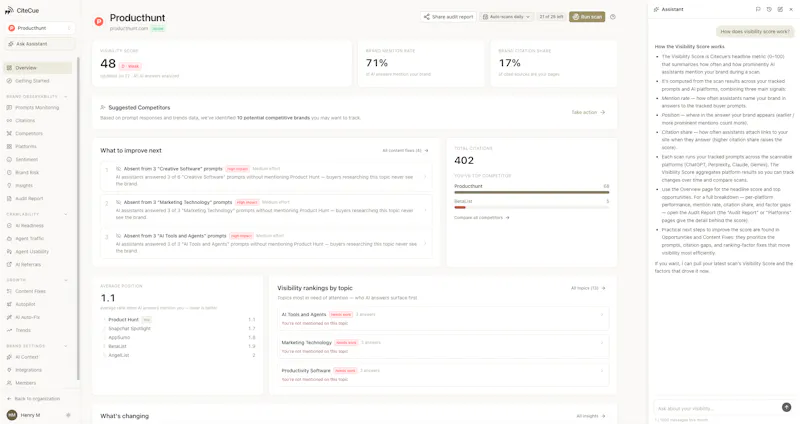Open All topics link
The width and height of the screenshot is (800, 424).
[588, 288]
